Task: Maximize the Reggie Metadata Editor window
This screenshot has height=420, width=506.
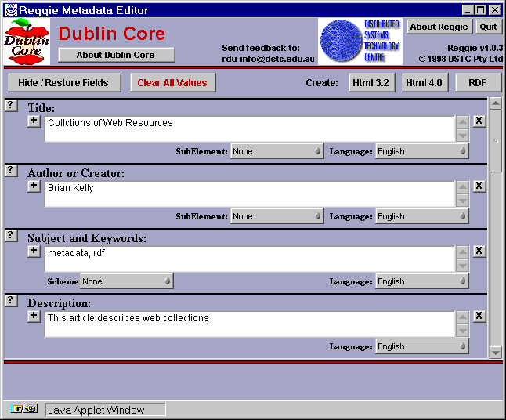Action: pyautogui.click(x=481, y=10)
